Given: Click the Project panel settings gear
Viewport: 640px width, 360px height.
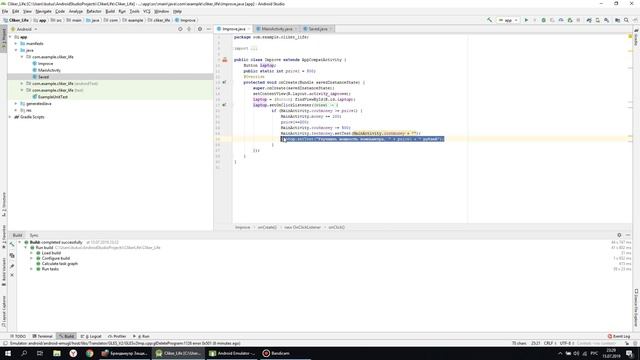Looking at the screenshot, I should click(200, 29).
